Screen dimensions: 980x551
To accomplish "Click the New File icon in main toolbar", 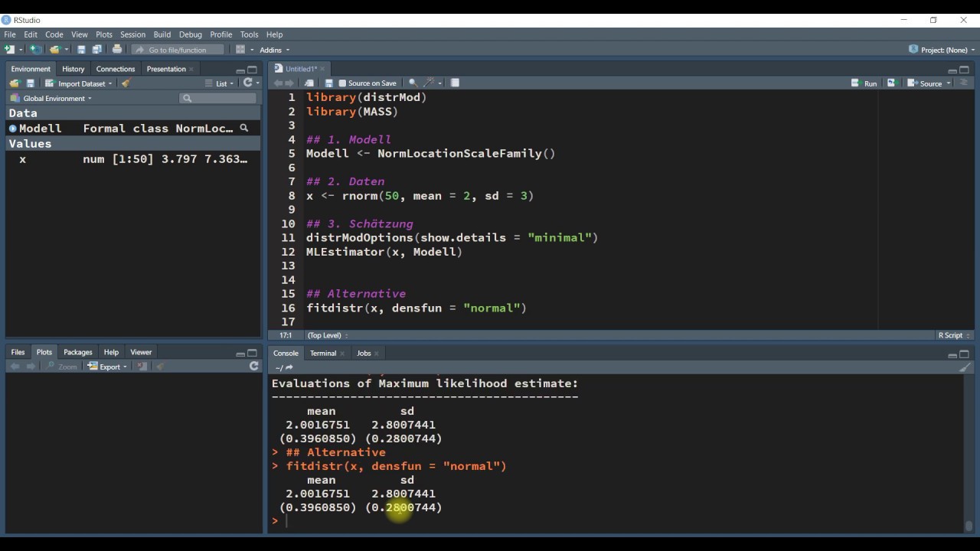I will (9, 50).
